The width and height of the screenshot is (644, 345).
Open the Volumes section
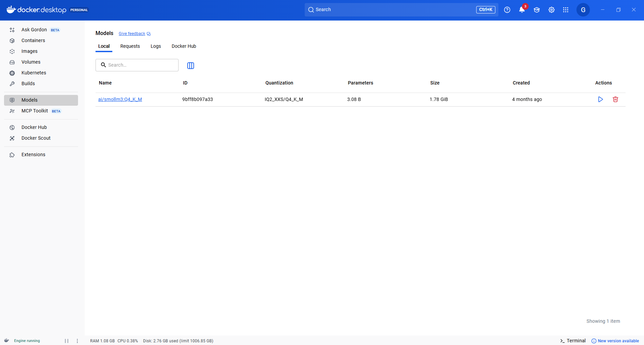pyautogui.click(x=41, y=62)
